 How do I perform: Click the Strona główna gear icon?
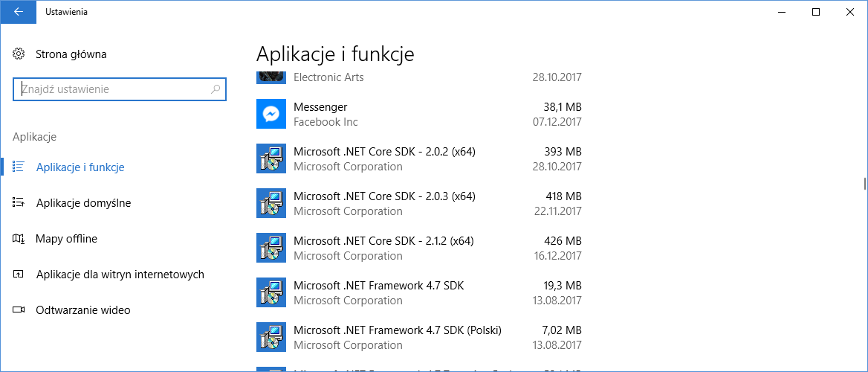click(19, 54)
